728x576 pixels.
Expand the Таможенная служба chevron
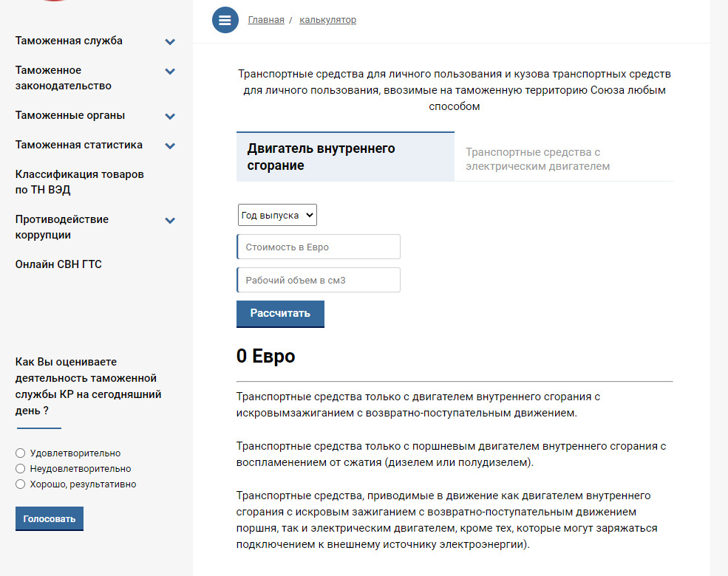[x=170, y=42]
